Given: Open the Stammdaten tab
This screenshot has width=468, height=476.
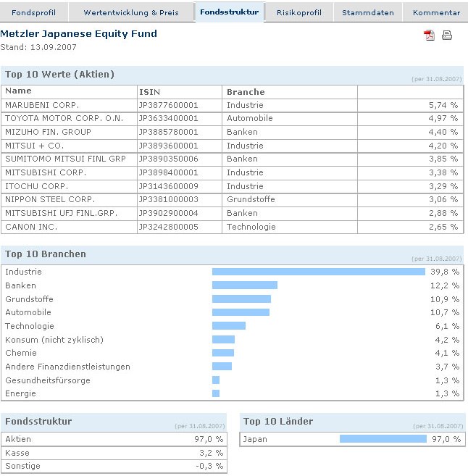Looking at the screenshot, I should pos(368,12).
